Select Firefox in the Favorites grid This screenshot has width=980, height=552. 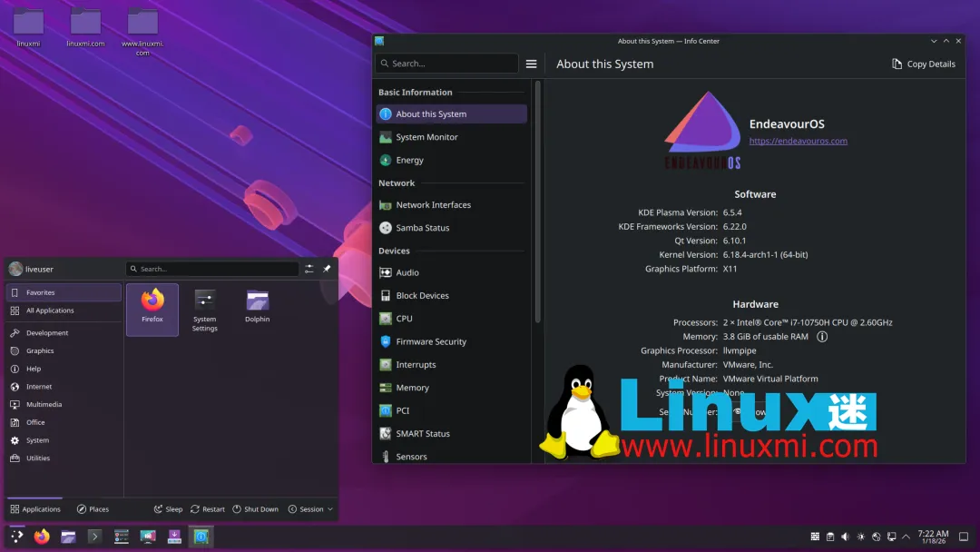click(x=152, y=310)
